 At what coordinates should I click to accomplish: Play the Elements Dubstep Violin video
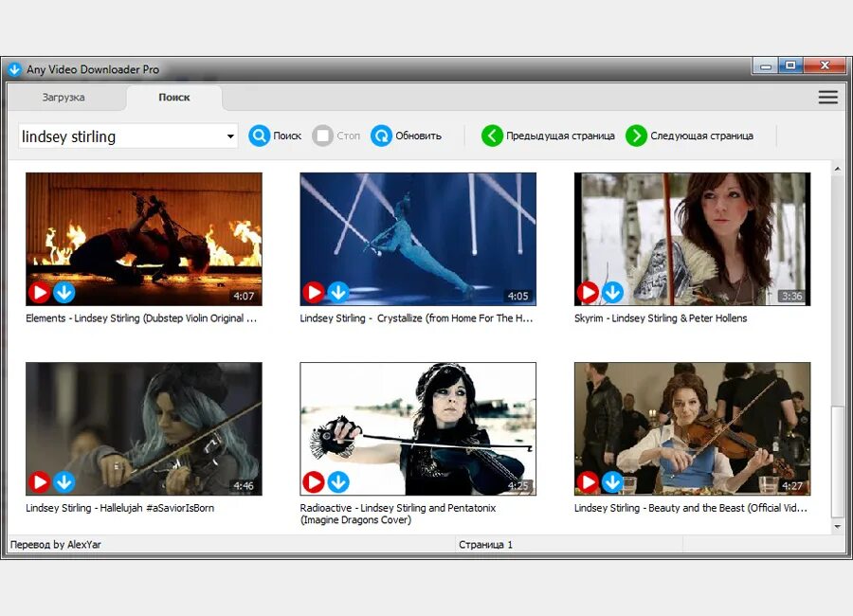40,293
